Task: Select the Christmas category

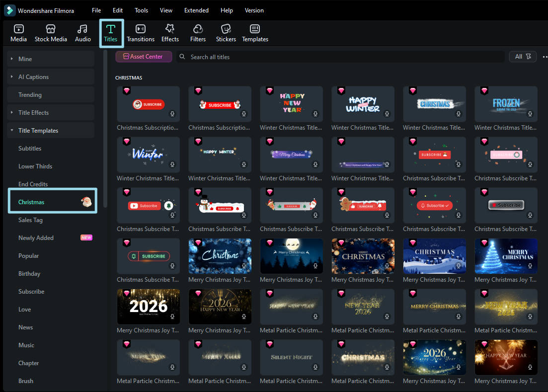Action: pos(53,202)
